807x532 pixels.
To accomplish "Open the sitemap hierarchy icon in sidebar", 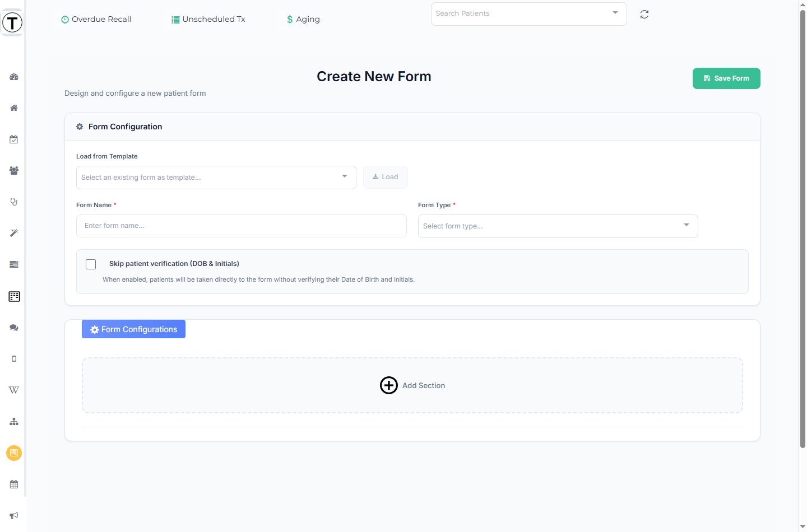I will tap(14, 422).
